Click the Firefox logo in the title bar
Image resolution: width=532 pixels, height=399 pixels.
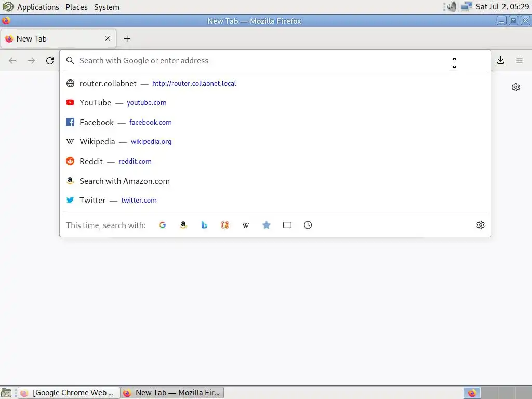(x=6, y=21)
